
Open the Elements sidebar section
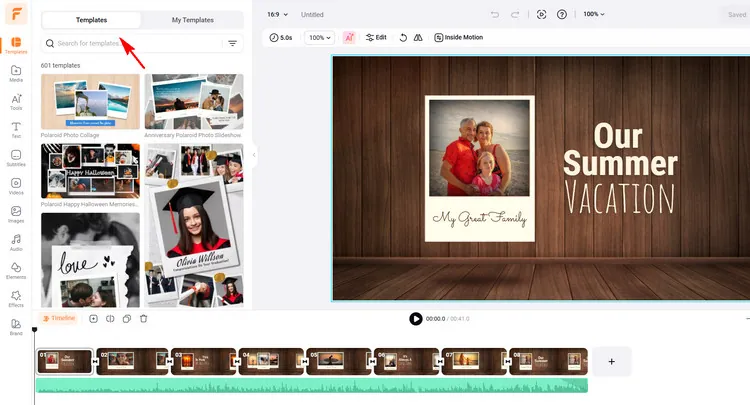click(x=16, y=271)
